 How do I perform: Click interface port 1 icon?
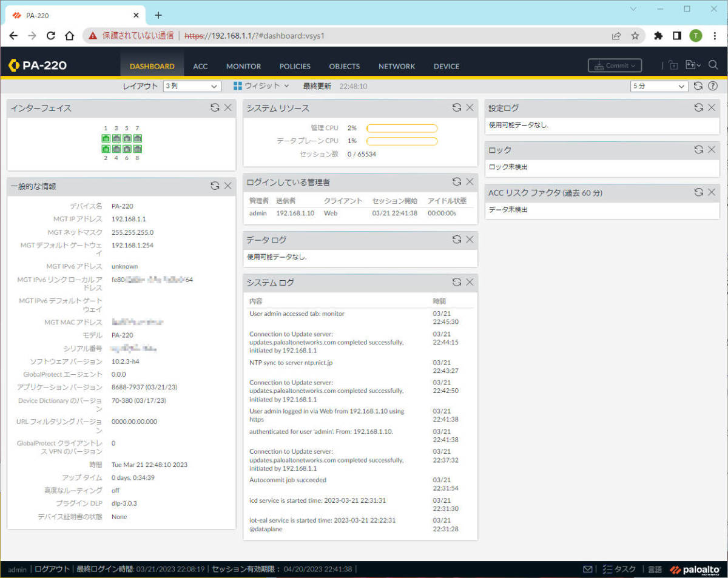106,138
